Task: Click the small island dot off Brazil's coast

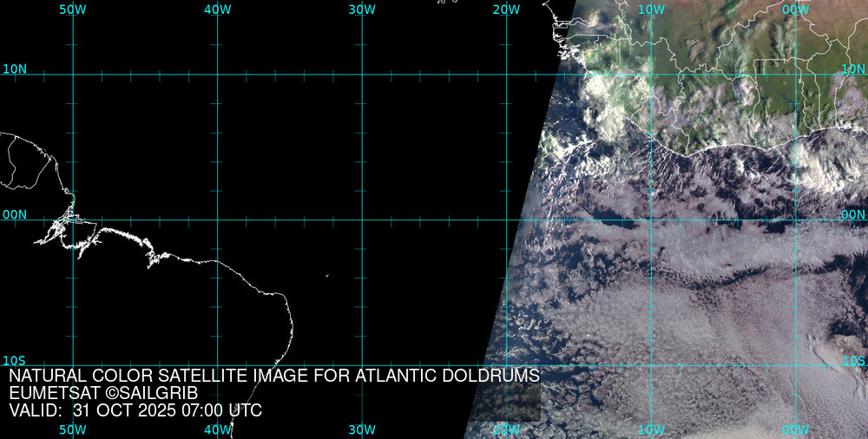Action: (327, 277)
